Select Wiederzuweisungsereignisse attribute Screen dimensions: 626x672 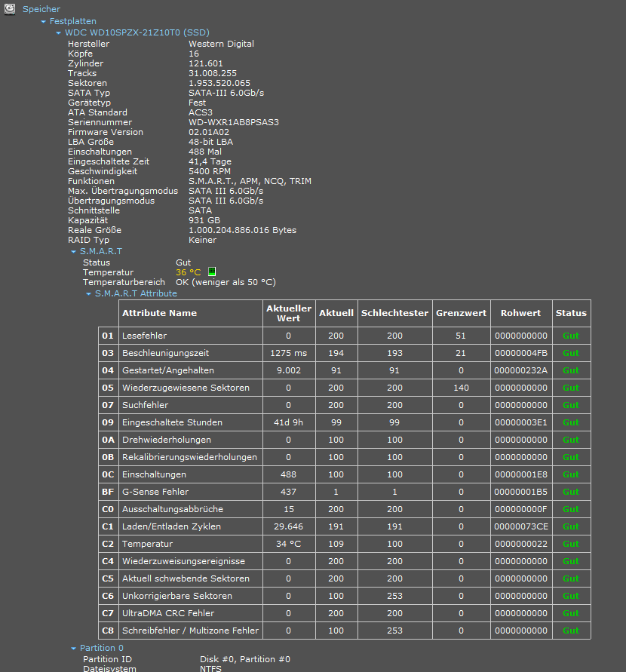(183, 561)
